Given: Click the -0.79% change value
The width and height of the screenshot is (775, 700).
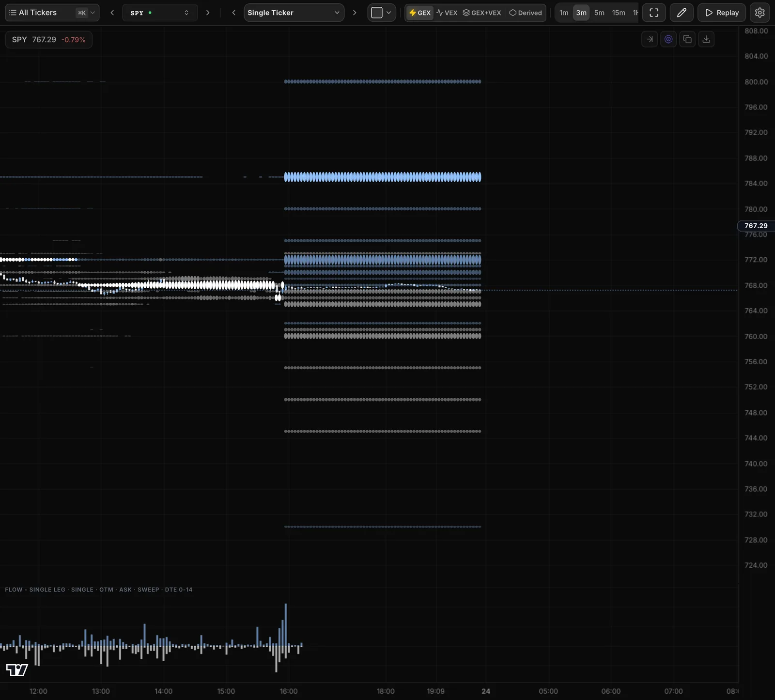Looking at the screenshot, I should (x=73, y=40).
